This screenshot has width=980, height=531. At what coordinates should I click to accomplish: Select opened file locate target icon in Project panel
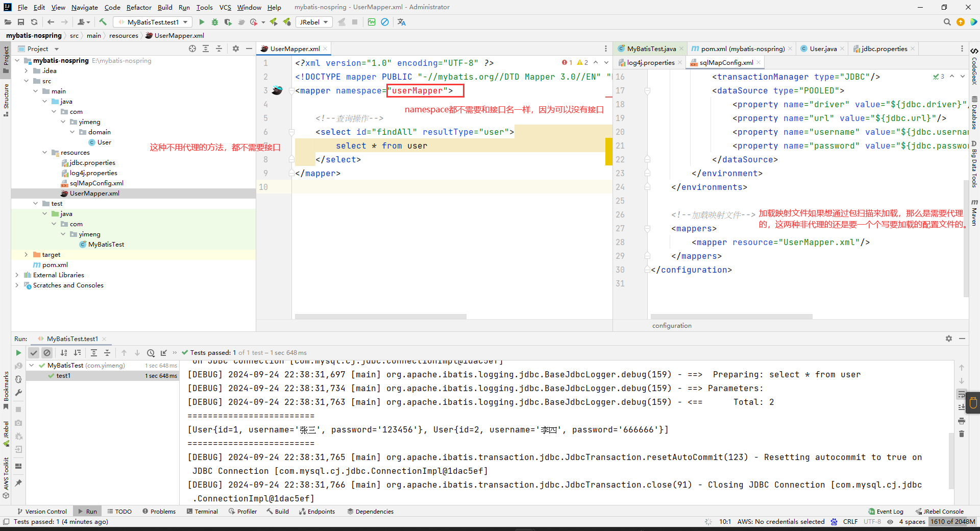pyautogui.click(x=192, y=49)
